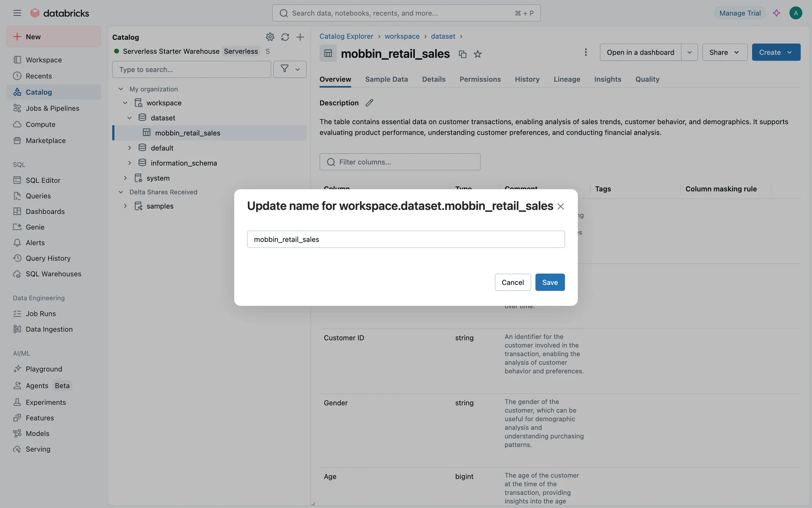Click the table name text field
This screenshot has height=508, width=812.
coord(406,239)
